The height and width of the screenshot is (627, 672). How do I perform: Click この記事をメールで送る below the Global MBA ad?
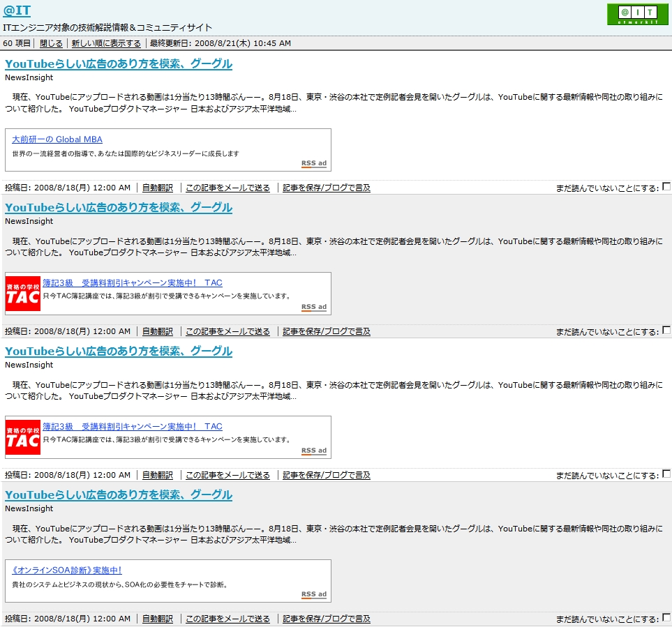coord(228,188)
